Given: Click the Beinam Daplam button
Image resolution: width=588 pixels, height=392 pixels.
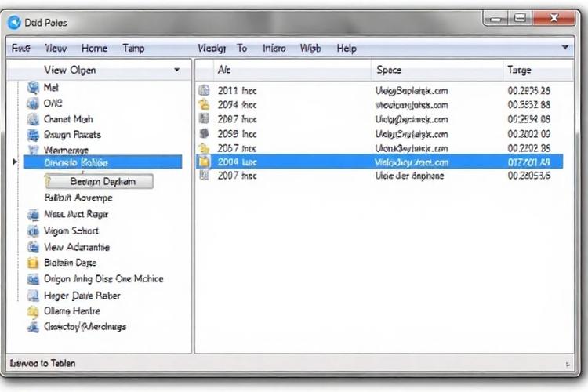Looking at the screenshot, I should pyautogui.click(x=102, y=182).
